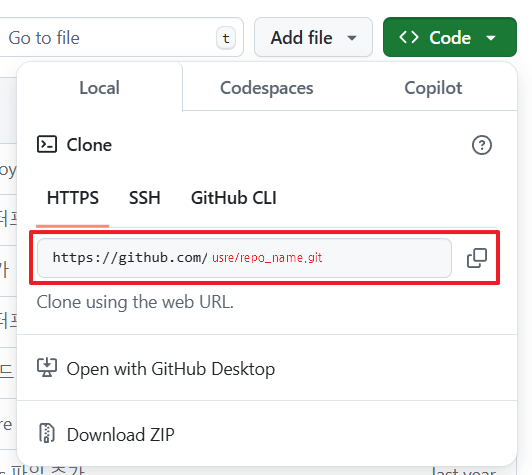Select the Local tab
The width and height of the screenshot is (532, 475).
coord(99,88)
